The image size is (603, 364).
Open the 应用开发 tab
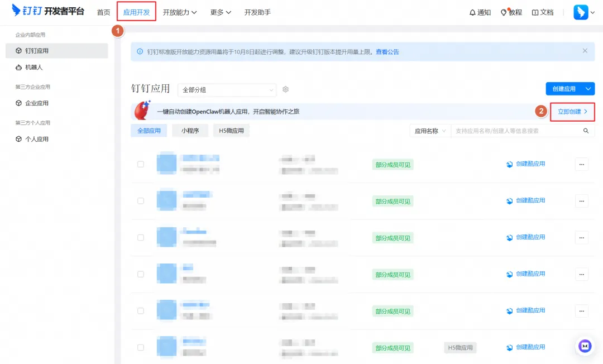click(137, 12)
